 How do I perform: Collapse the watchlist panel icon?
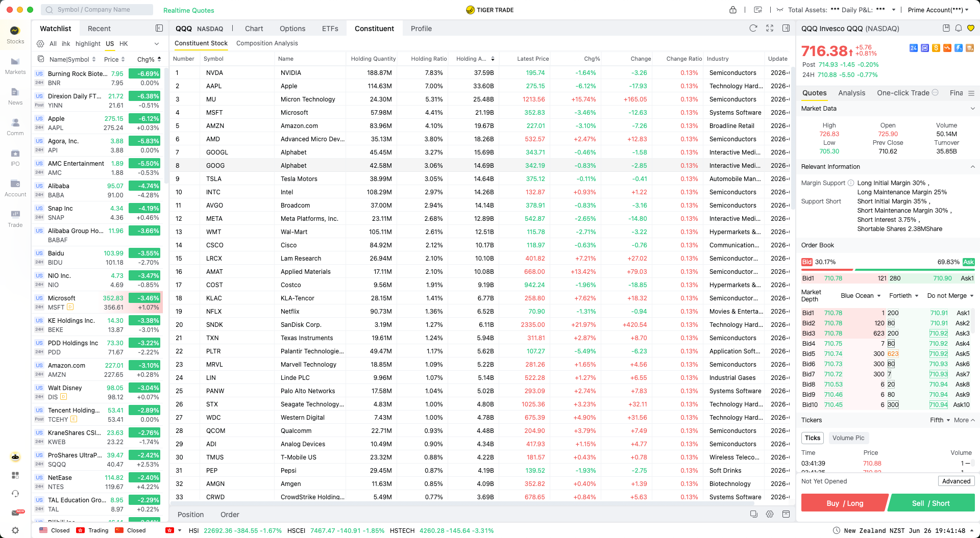pos(159,29)
